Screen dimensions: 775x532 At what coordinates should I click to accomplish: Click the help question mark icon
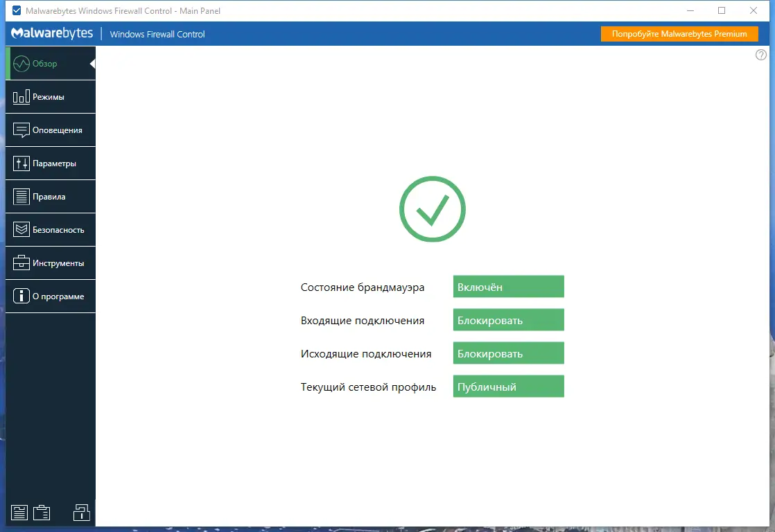760,55
